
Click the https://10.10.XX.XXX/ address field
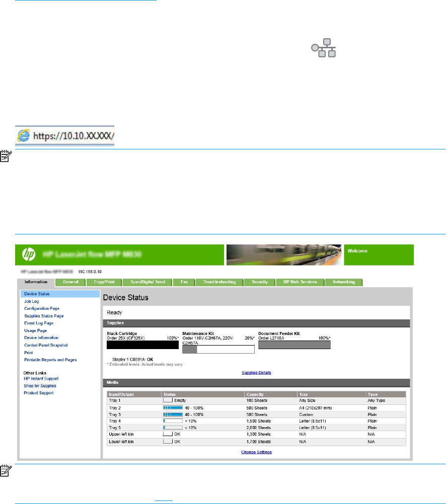pyautogui.click(x=64, y=136)
